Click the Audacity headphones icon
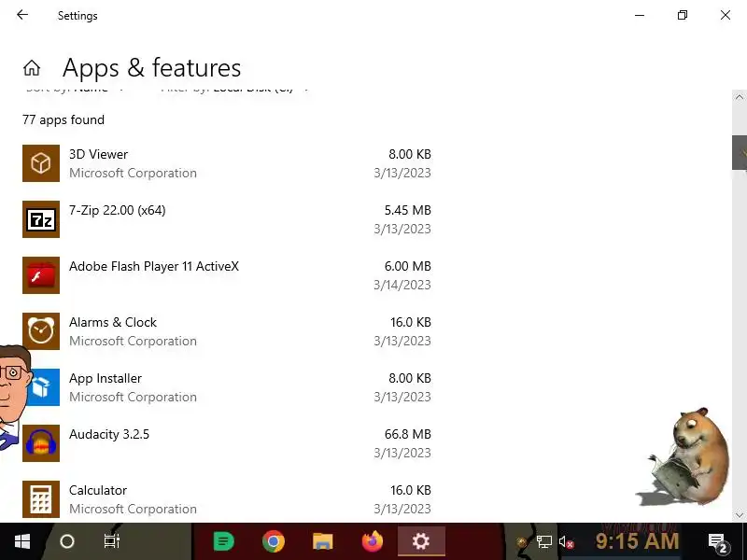Screen dimensions: 747x560 41,443
